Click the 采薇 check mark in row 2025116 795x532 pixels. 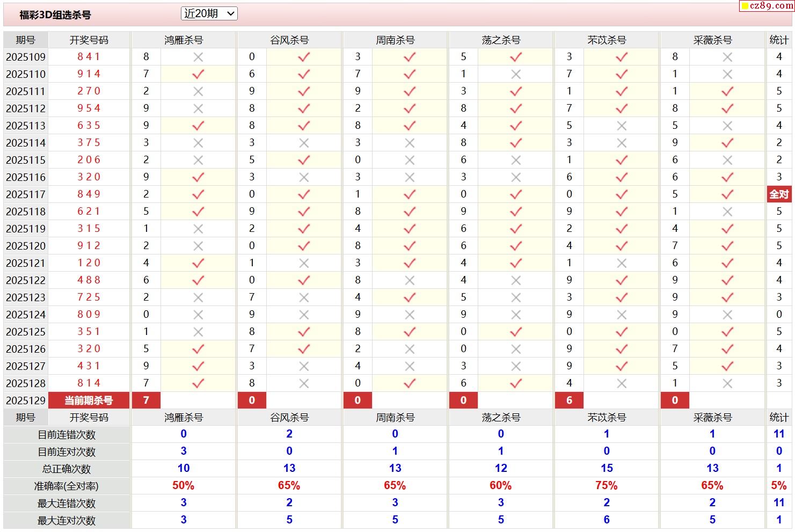click(727, 177)
